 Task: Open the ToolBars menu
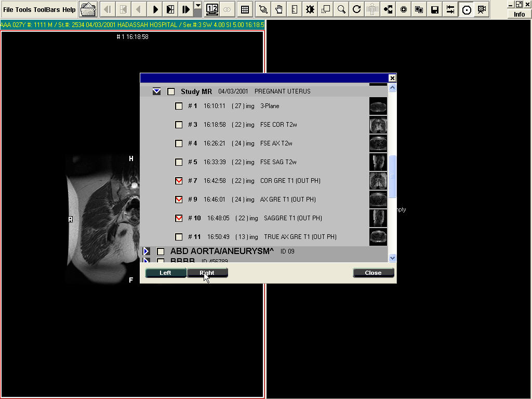[47, 10]
